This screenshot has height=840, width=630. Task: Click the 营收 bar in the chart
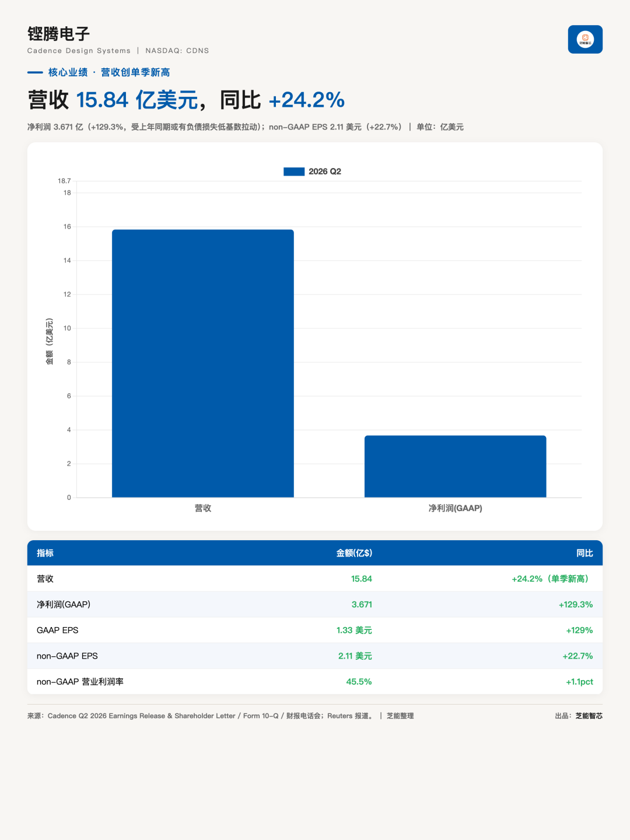pos(203,363)
